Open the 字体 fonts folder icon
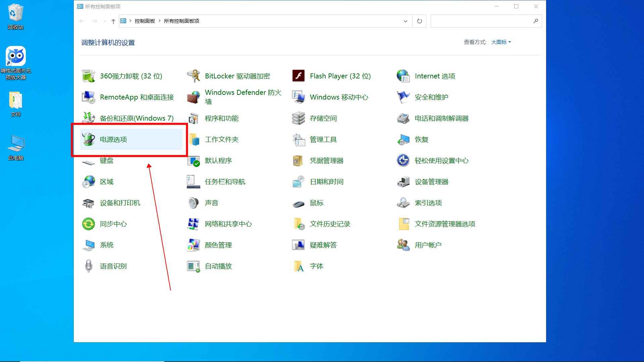The image size is (644, 362). click(x=299, y=266)
